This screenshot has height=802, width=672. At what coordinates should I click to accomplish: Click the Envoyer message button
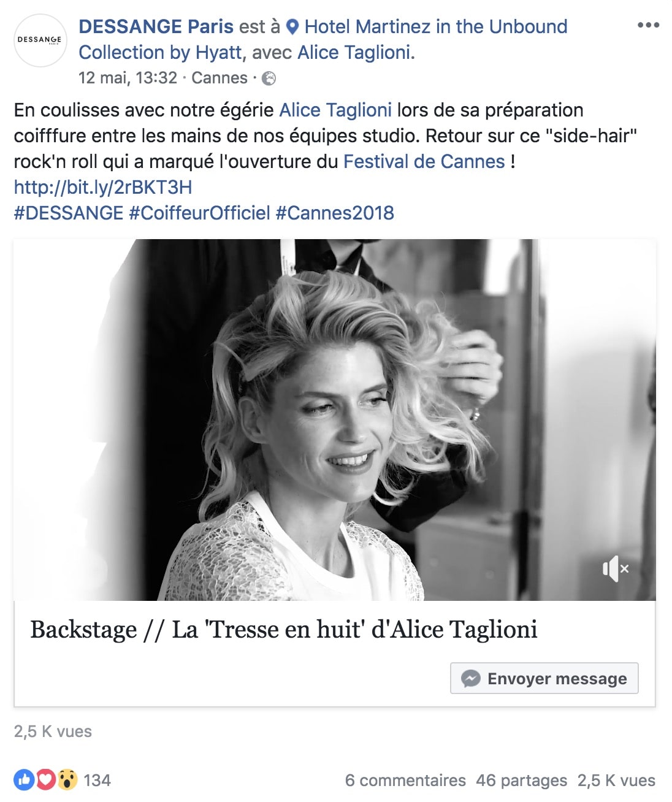point(544,678)
